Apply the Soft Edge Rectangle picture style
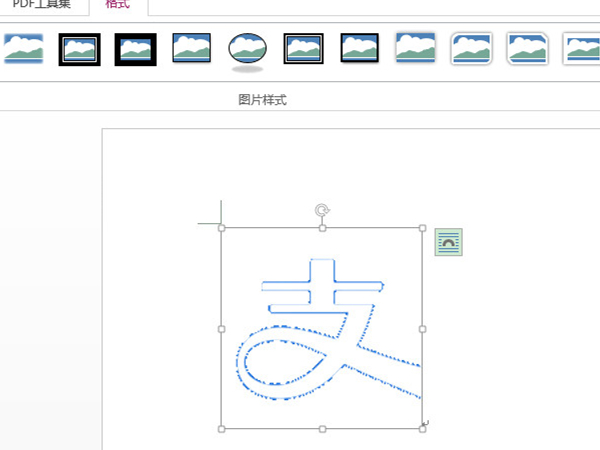The image size is (600, 450). click(23, 49)
